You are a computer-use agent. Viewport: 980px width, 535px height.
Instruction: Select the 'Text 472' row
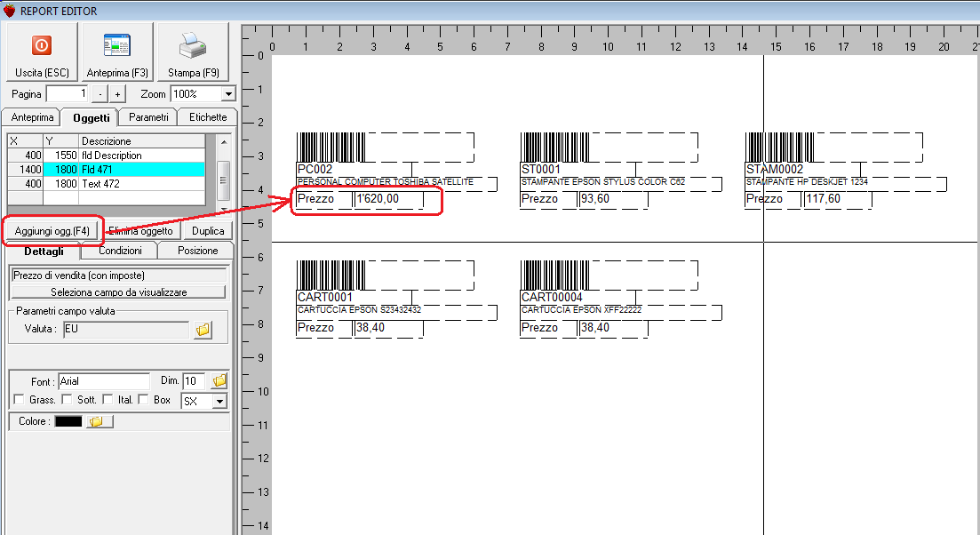tap(107, 184)
